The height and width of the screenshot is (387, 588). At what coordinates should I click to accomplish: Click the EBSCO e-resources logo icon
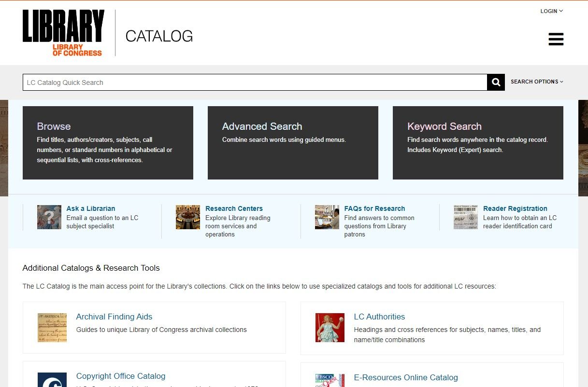(x=330, y=380)
